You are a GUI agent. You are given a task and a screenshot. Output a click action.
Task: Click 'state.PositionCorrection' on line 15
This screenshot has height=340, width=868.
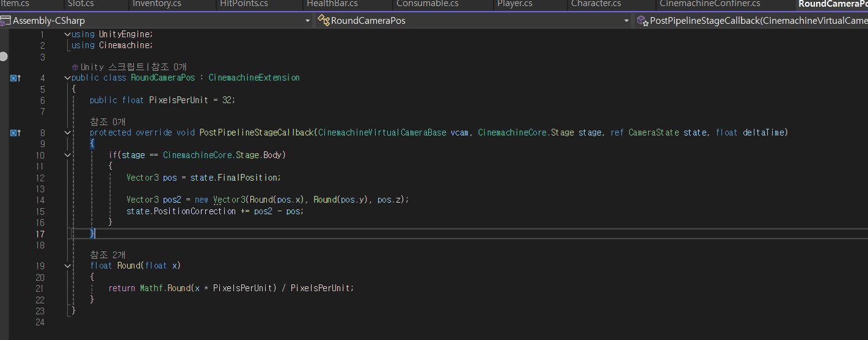[x=181, y=211]
